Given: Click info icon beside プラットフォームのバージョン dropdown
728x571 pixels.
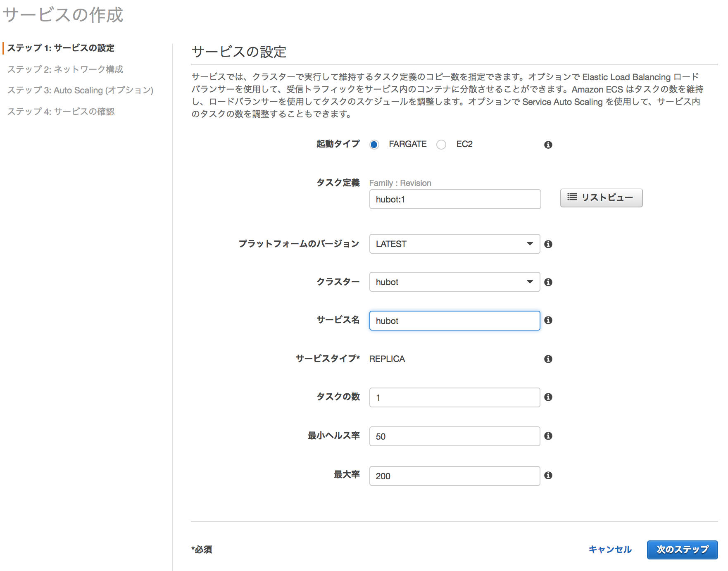Looking at the screenshot, I should point(548,244).
